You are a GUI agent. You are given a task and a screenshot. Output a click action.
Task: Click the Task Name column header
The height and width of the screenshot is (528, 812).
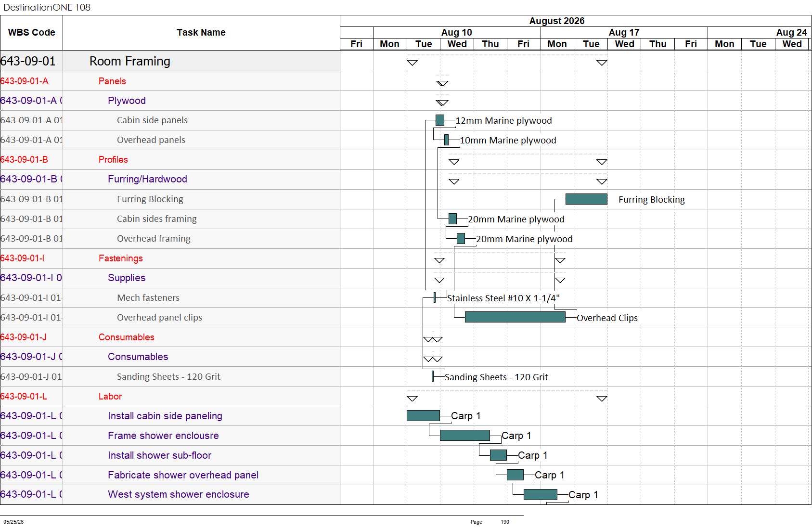point(201,33)
